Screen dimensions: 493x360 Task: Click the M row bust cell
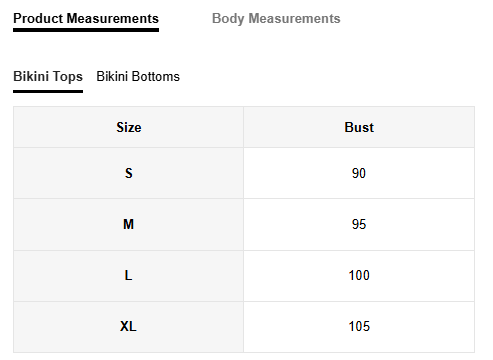click(359, 224)
